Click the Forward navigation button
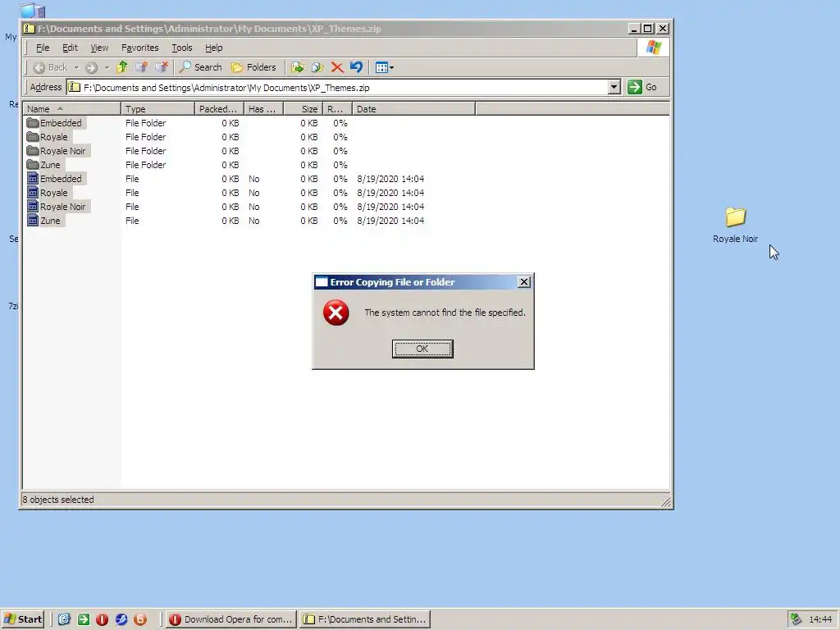 pyautogui.click(x=92, y=67)
